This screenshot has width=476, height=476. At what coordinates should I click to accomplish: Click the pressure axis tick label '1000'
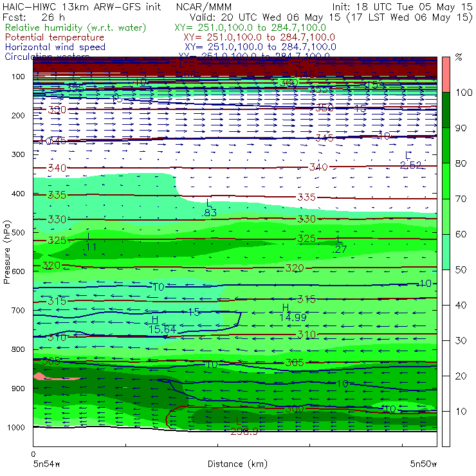click(16, 427)
